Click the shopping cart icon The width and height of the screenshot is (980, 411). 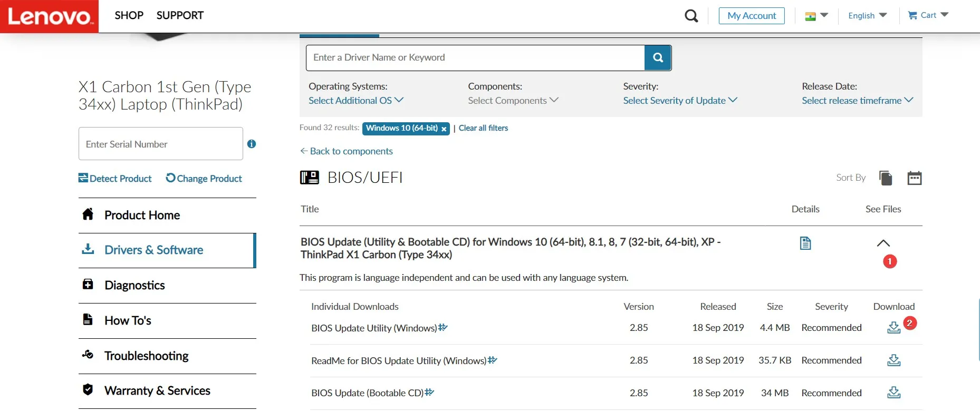912,15
